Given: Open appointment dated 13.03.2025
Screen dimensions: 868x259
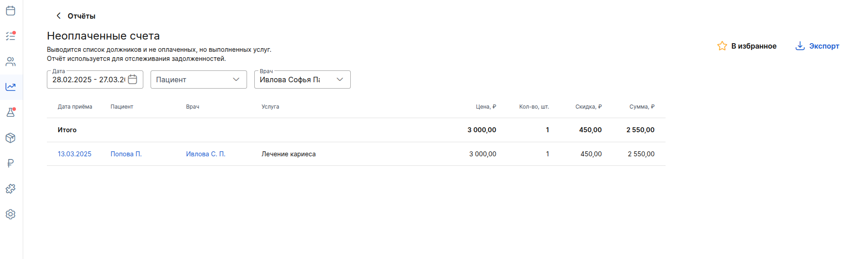Looking at the screenshot, I should tap(75, 154).
